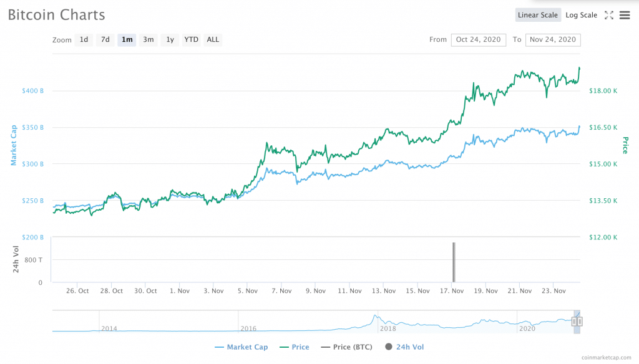This screenshot has height=364, width=639.
Task: Show ALL time range
Action: pyautogui.click(x=213, y=40)
